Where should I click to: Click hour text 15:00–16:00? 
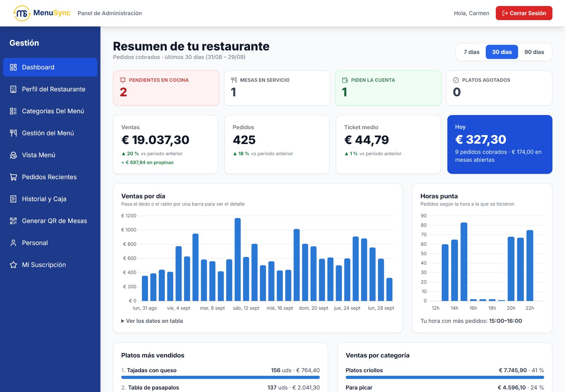tap(505, 321)
